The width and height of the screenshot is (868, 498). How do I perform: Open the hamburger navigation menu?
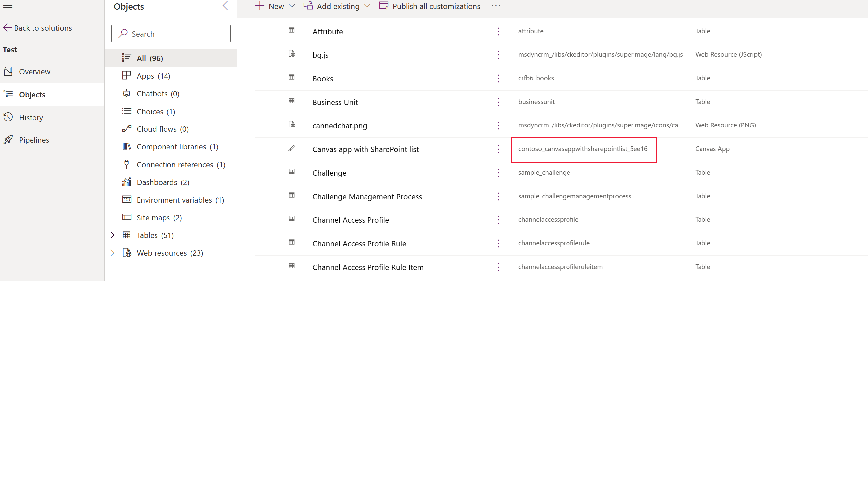click(8, 5)
